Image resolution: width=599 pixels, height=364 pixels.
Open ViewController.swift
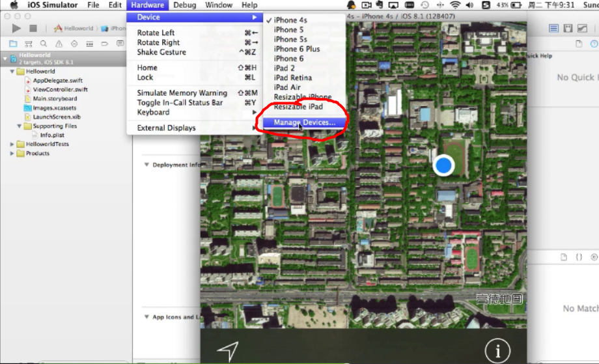coord(60,89)
